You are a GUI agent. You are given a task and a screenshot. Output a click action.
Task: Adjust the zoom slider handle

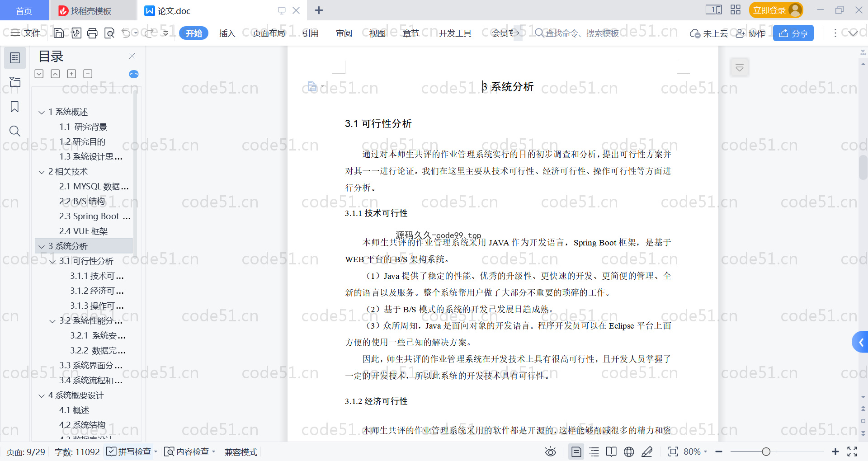pos(766,452)
